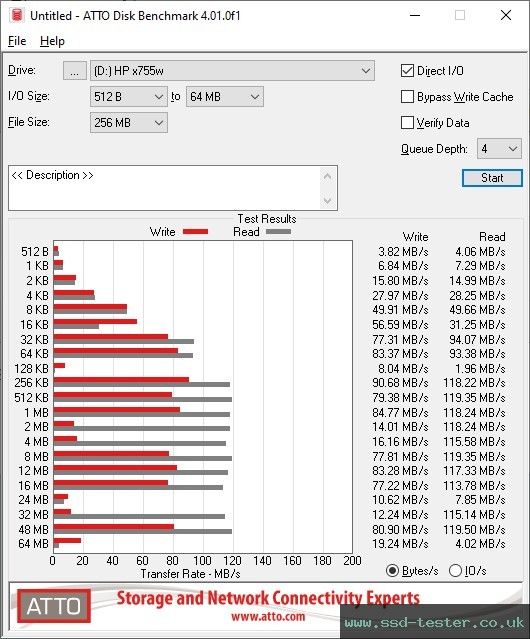Enable Bypass Write Cache checkbox
The width and height of the screenshot is (530, 639).
(x=407, y=97)
